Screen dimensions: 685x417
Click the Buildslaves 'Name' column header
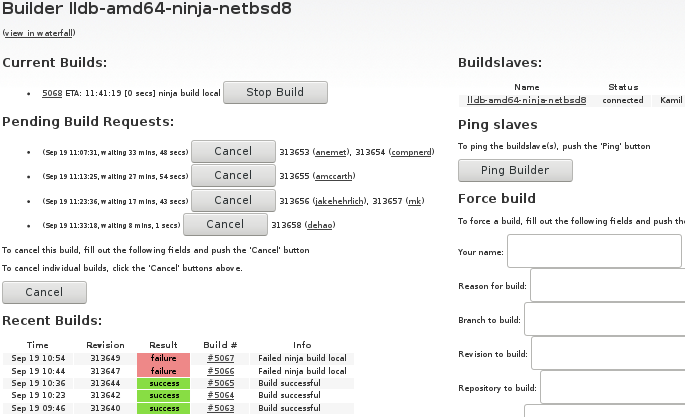point(526,87)
